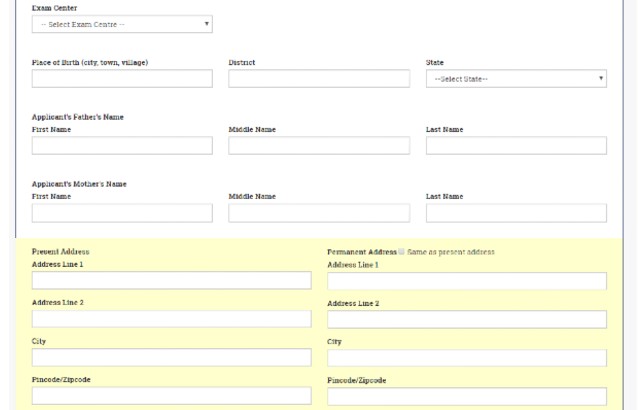638x410 pixels.
Task: Select Father's Middle Name field
Action: click(x=318, y=146)
